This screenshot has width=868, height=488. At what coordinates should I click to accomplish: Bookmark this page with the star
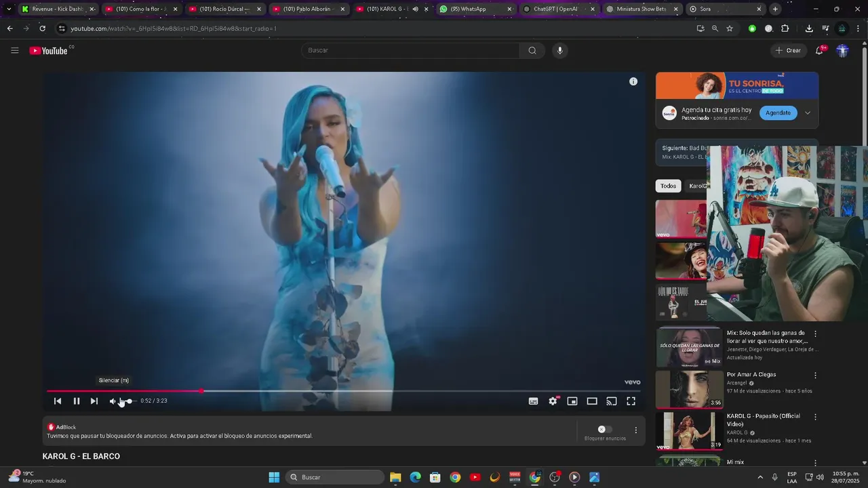pos(730,28)
